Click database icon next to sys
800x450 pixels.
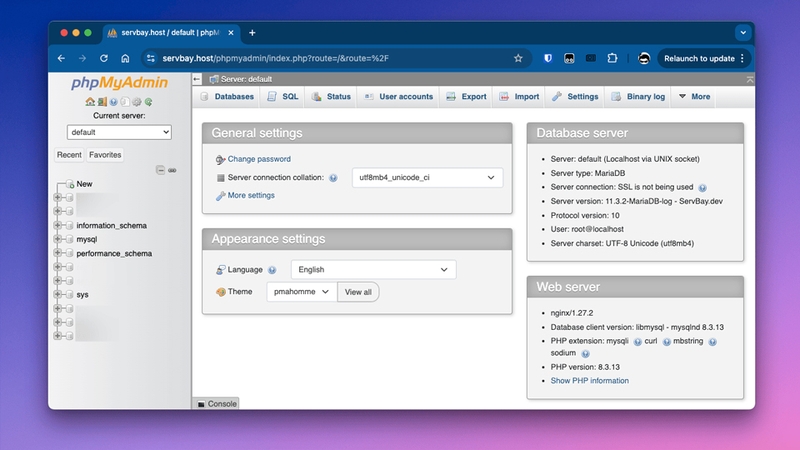pyautogui.click(x=70, y=294)
